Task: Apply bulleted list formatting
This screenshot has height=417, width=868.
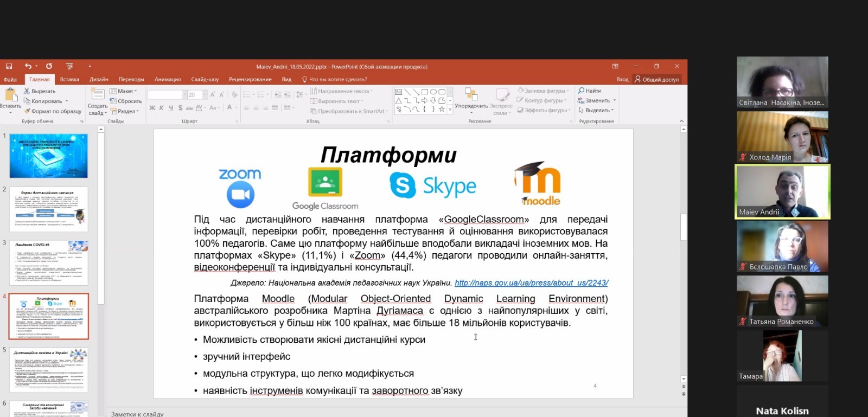Action: click(x=247, y=94)
